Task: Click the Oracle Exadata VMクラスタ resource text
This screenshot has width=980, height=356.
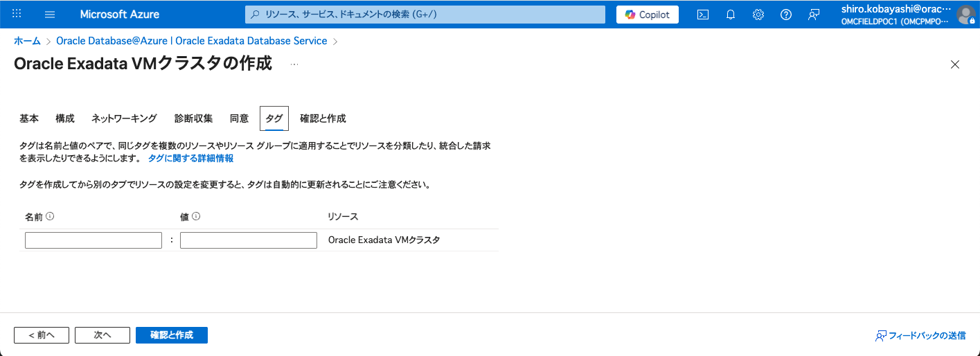Action: click(x=384, y=240)
